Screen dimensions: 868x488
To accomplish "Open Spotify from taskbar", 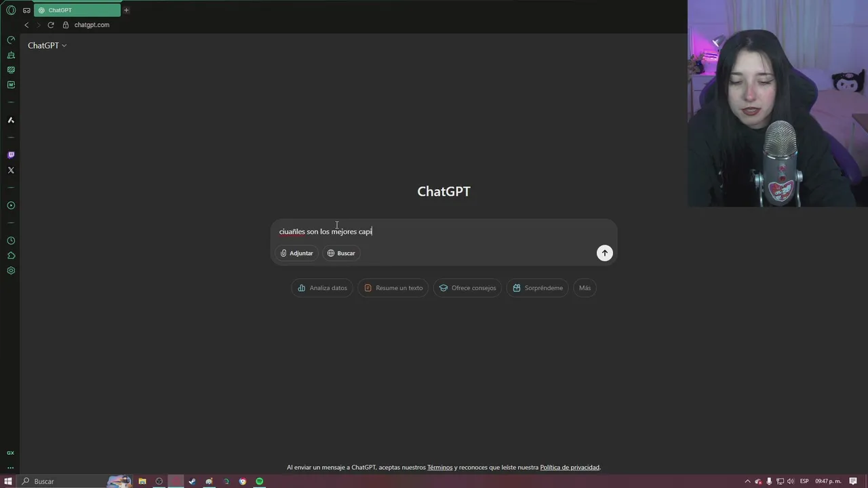I will point(259,481).
